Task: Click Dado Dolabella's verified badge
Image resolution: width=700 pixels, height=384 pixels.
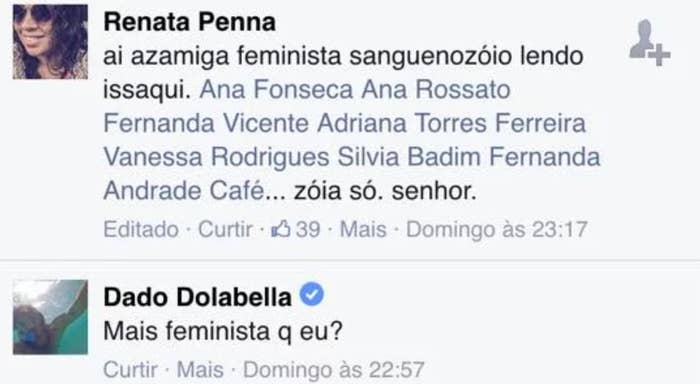Action: pyautogui.click(x=312, y=295)
